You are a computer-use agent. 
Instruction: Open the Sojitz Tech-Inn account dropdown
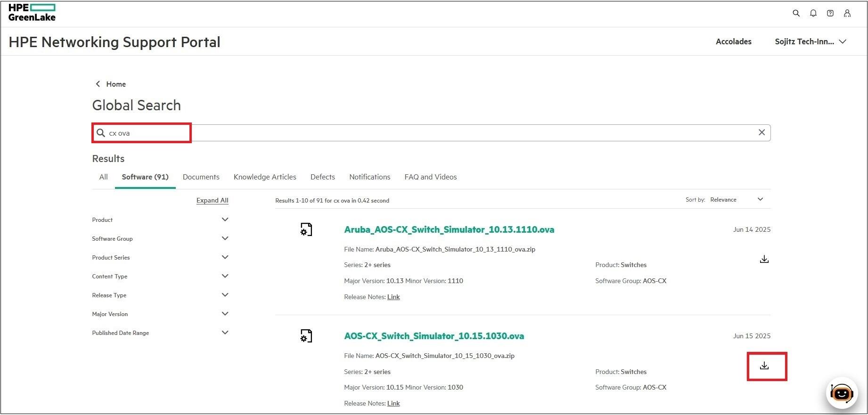pos(811,41)
